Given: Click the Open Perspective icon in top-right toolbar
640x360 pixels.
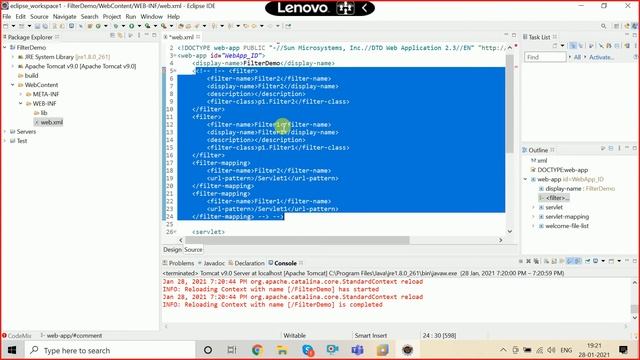Looking at the screenshot, I should coord(616,26).
